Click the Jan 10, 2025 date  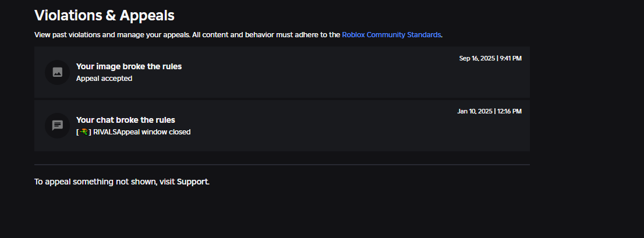click(475, 111)
